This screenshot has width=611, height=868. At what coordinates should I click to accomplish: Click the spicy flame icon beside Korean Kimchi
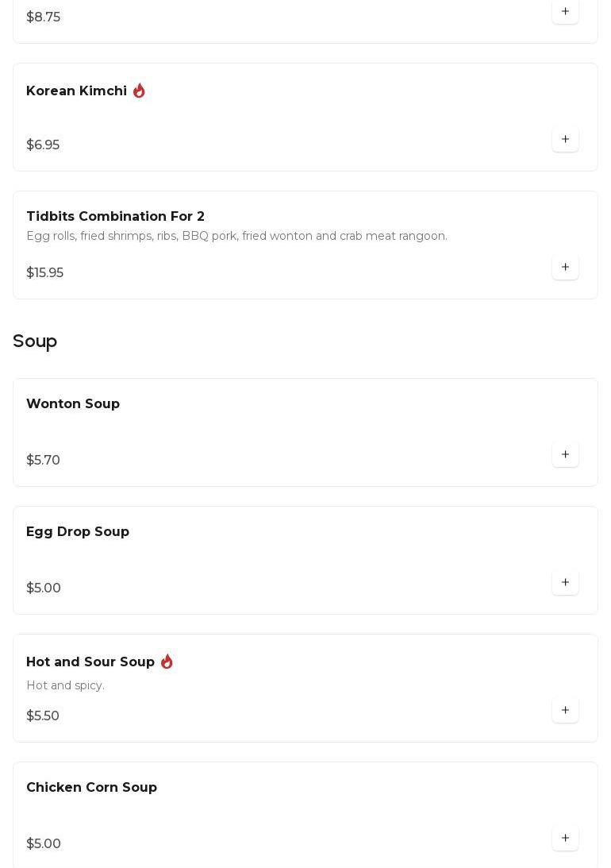click(139, 91)
